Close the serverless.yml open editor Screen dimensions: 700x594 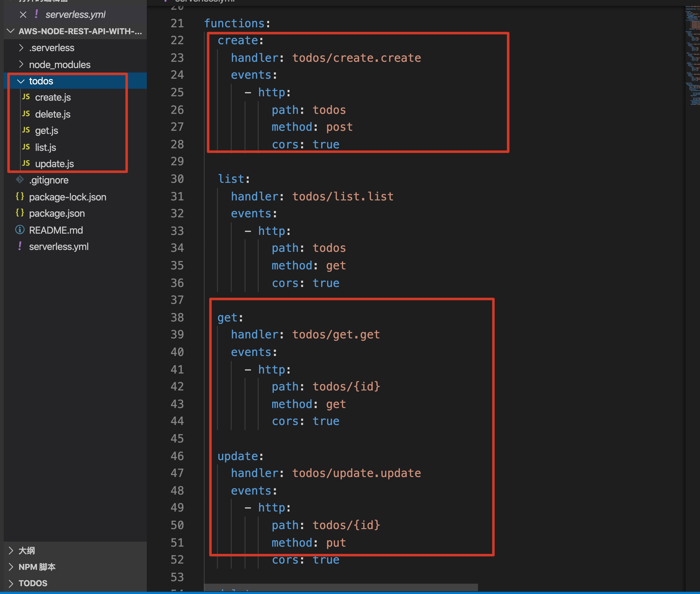tap(23, 14)
